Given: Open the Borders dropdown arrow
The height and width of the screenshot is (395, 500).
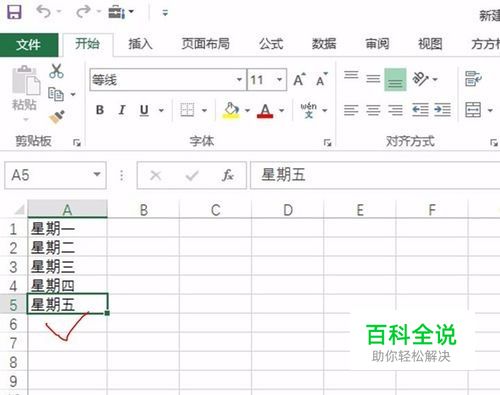Looking at the screenshot, I should [204, 110].
